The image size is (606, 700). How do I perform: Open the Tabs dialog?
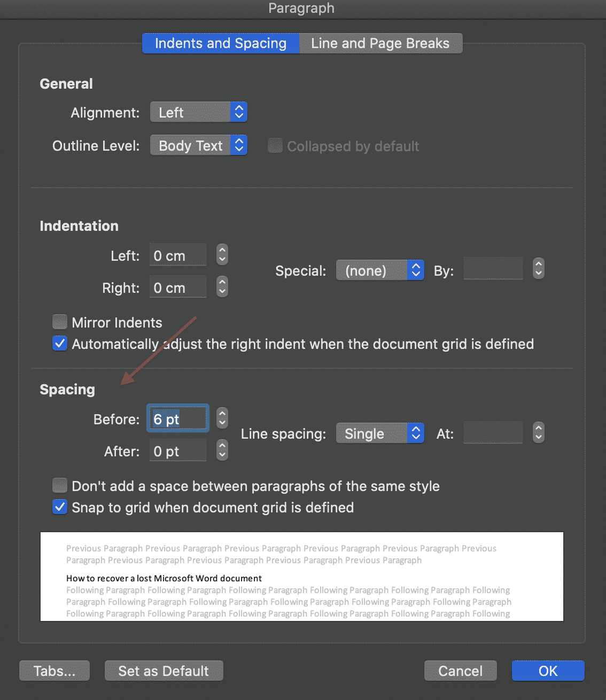coord(54,671)
